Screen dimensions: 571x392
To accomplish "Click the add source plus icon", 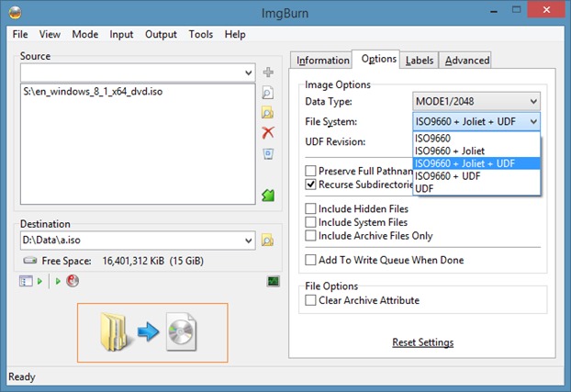I will [268, 73].
